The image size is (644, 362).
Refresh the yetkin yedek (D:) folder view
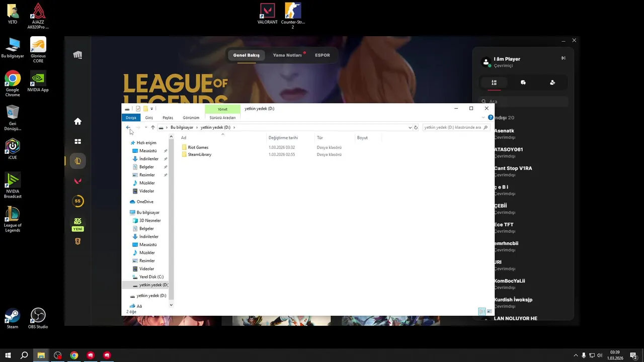coord(416,127)
